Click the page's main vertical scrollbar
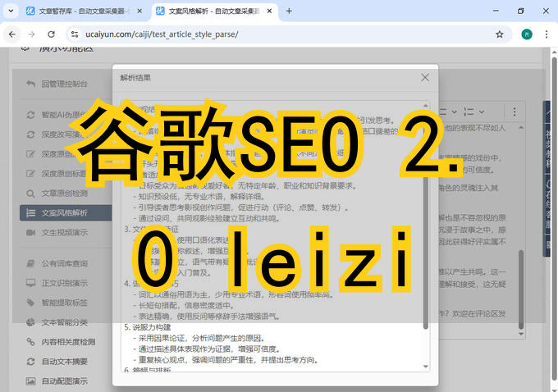The image size is (558, 392). (x=555, y=221)
